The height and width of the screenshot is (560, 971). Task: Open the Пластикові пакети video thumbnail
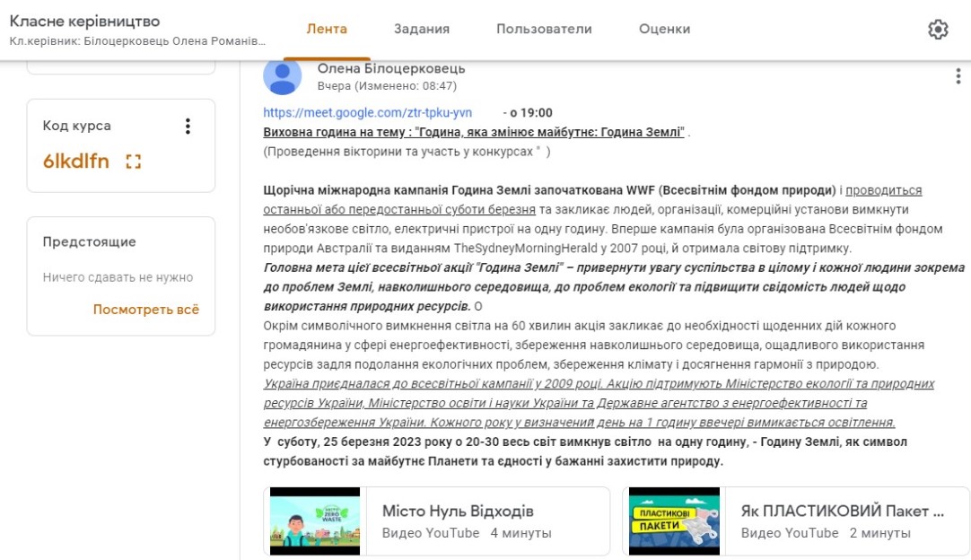click(674, 521)
